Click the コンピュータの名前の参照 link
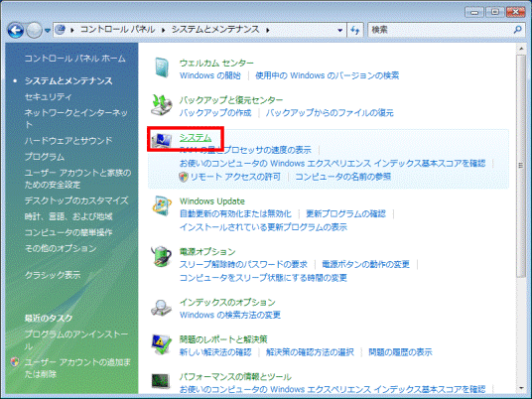 point(343,177)
